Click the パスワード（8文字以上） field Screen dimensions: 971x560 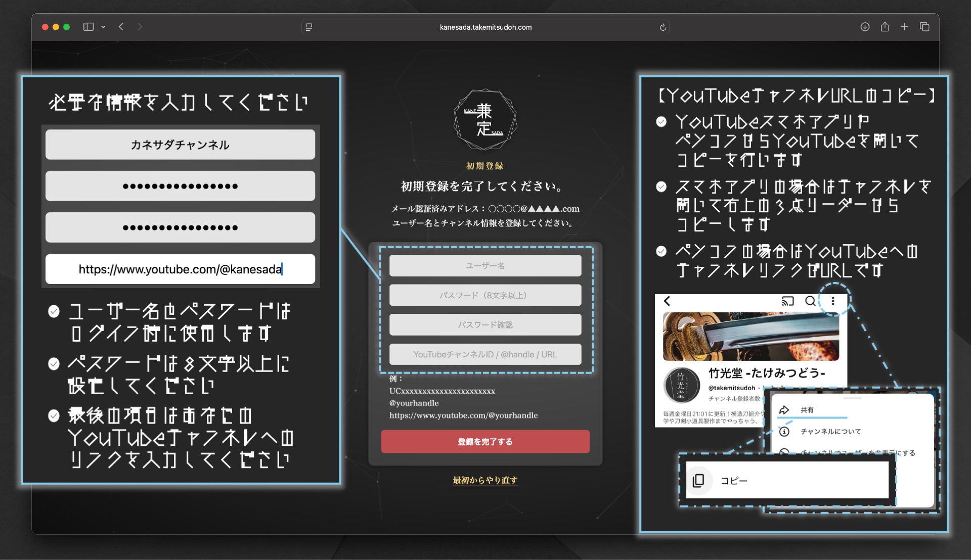(x=485, y=295)
